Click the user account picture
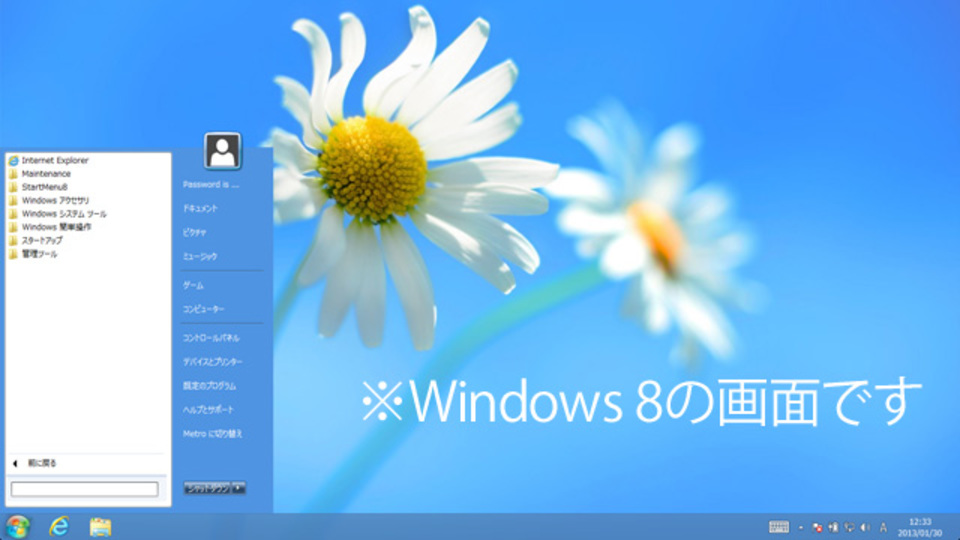 click(x=222, y=151)
